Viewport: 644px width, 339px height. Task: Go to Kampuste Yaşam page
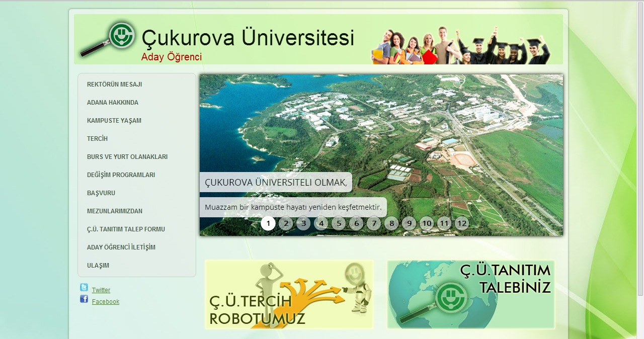tap(114, 121)
